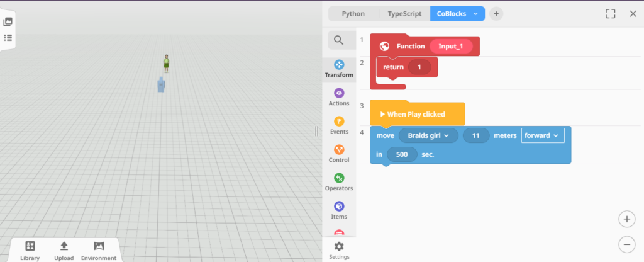Open the object list icon at top left

(8, 38)
